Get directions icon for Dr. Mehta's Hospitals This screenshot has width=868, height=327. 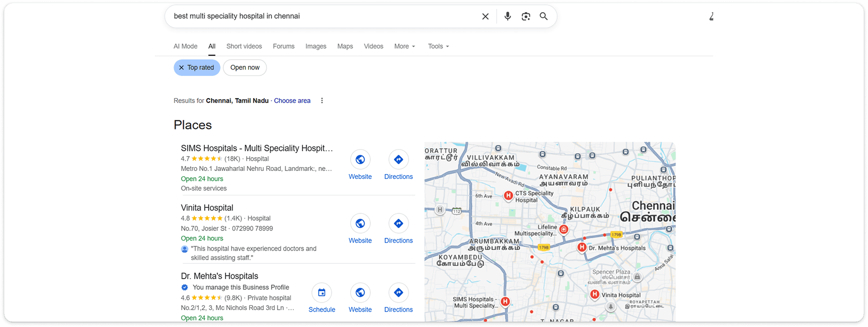click(x=398, y=292)
